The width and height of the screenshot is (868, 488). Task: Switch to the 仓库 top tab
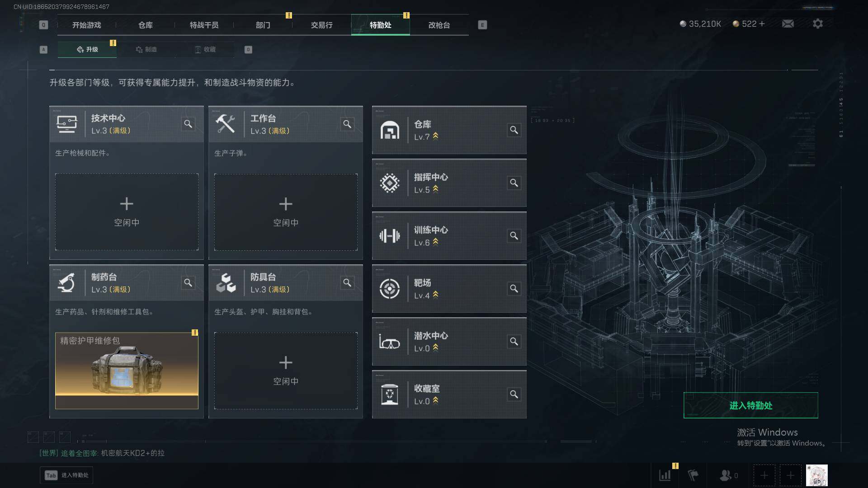(x=146, y=25)
